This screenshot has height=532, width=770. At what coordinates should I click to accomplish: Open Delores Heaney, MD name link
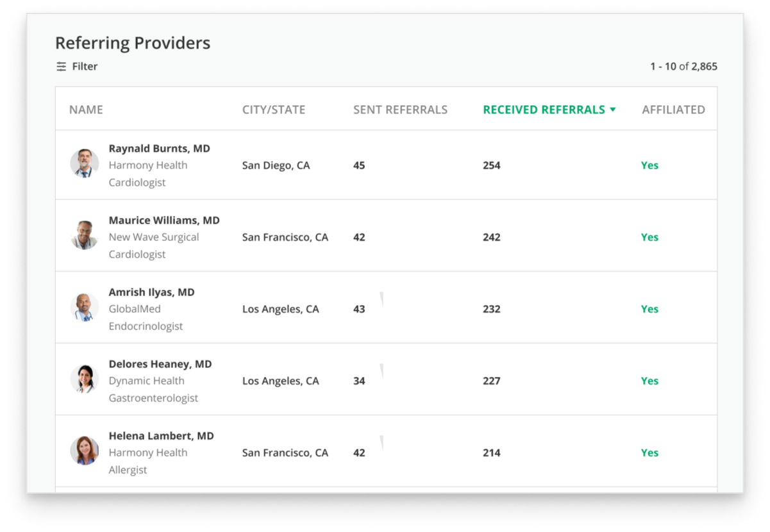click(160, 364)
